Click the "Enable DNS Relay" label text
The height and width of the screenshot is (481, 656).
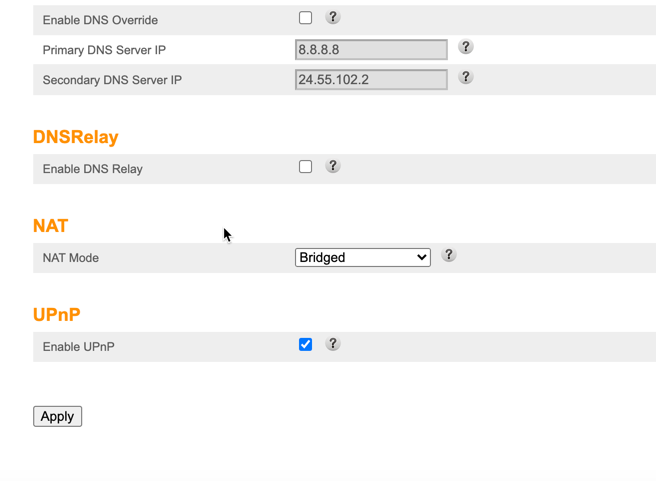(92, 169)
